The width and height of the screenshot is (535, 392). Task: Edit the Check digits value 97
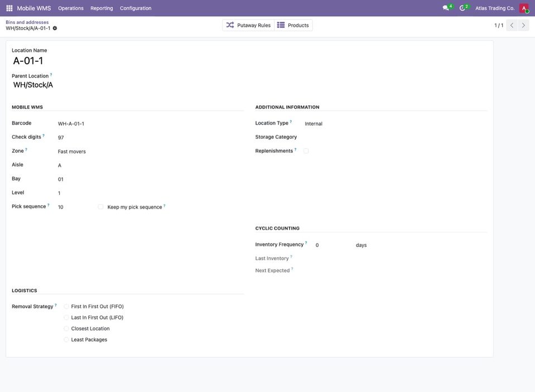(x=151, y=138)
